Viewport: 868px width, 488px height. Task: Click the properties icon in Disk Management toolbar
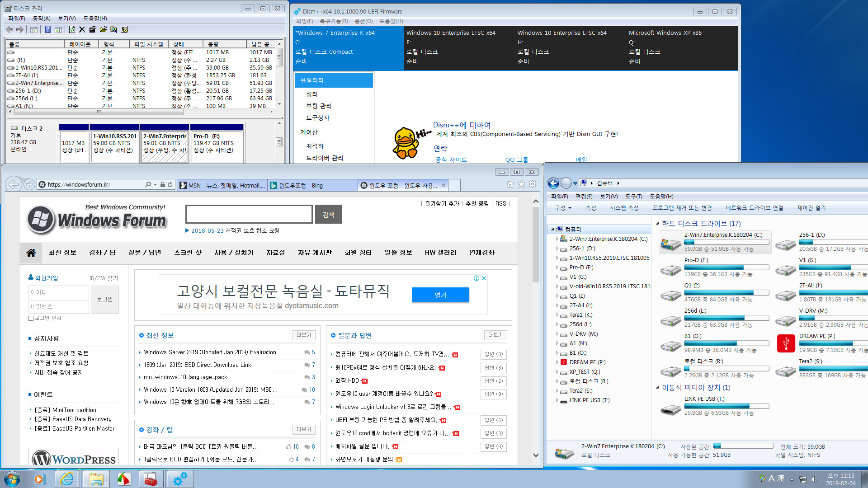[x=93, y=29]
